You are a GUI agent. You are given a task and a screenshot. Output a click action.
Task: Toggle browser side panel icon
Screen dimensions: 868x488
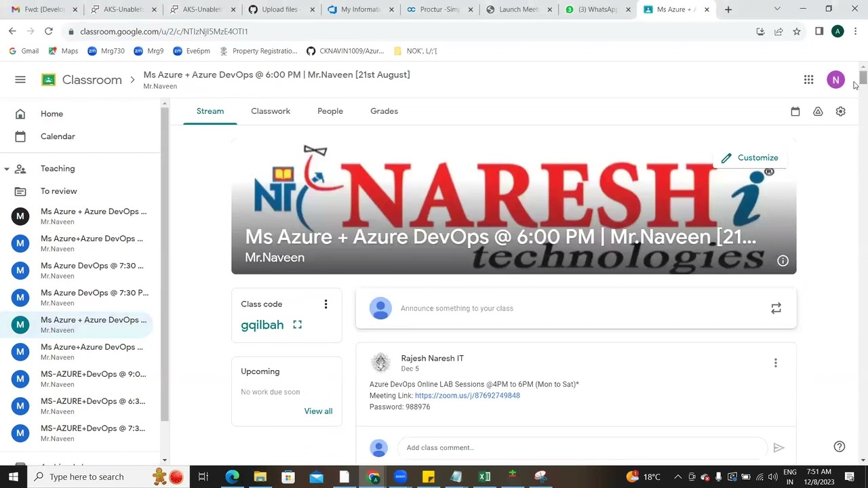819,31
